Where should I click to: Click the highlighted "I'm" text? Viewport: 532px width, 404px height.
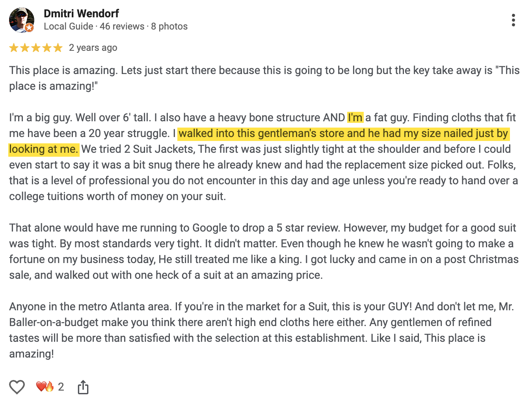pos(355,117)
